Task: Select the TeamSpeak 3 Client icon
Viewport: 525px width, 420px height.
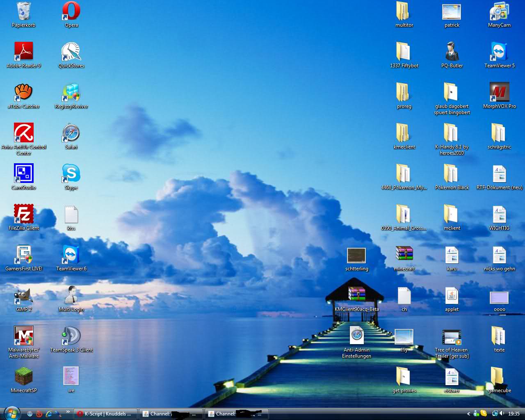Action: [x=71, y=336]
